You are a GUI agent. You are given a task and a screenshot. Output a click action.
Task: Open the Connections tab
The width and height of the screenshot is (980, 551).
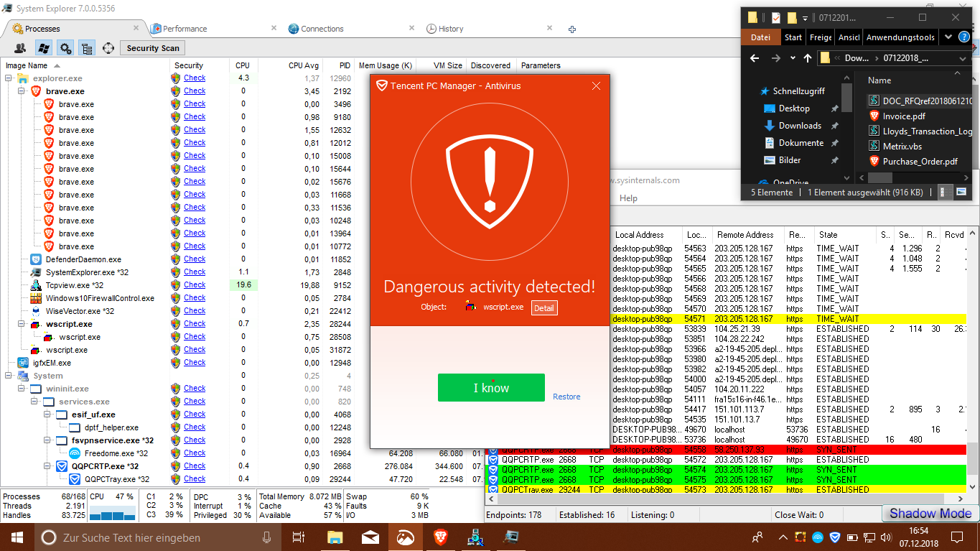point(322,29)
